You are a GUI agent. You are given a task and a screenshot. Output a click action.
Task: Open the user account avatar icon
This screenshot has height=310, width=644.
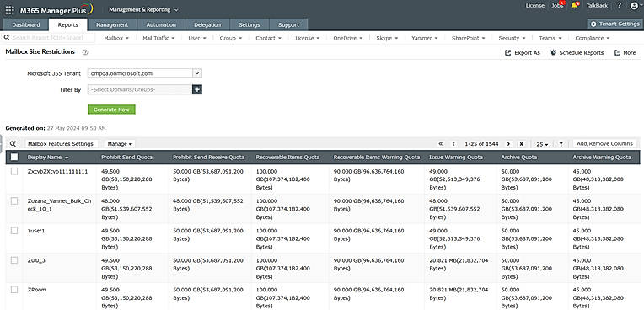click(635, 6)
